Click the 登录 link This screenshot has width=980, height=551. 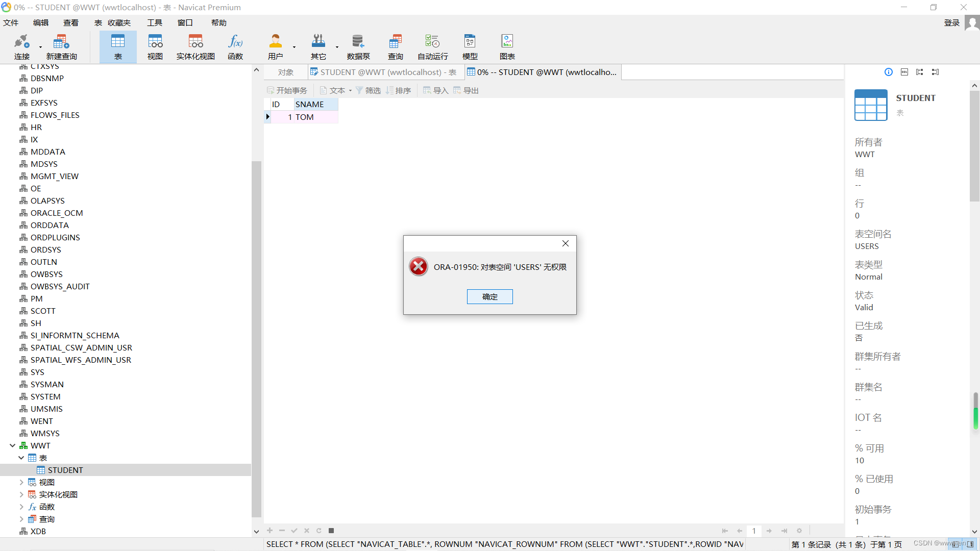tap(951, 22)
